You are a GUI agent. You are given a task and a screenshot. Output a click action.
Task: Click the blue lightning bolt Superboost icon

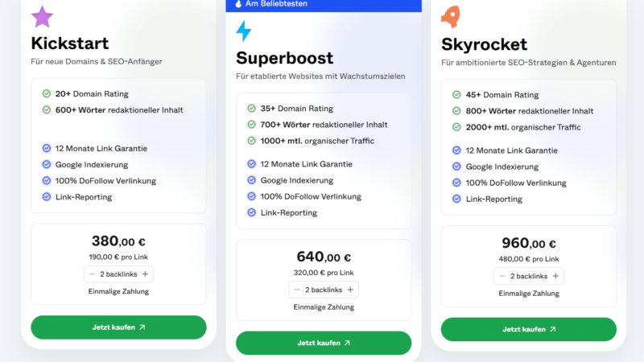[243, 31]
